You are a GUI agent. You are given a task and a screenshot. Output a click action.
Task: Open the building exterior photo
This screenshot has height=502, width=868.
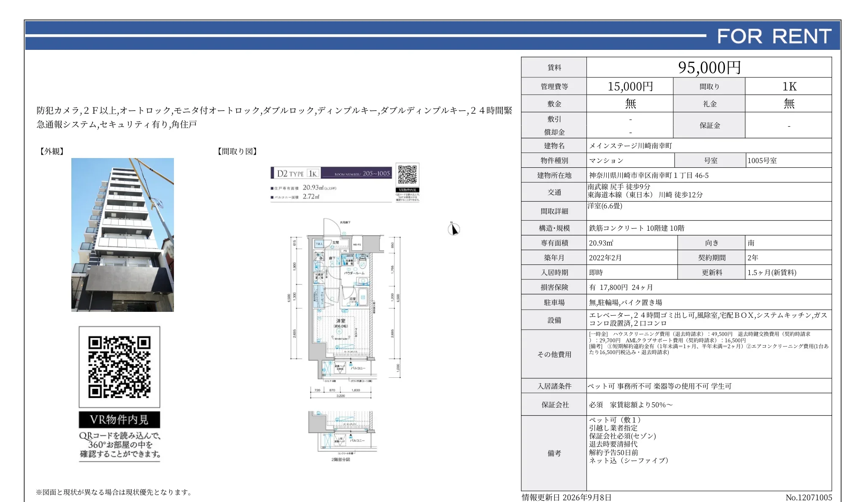[122, 235]
